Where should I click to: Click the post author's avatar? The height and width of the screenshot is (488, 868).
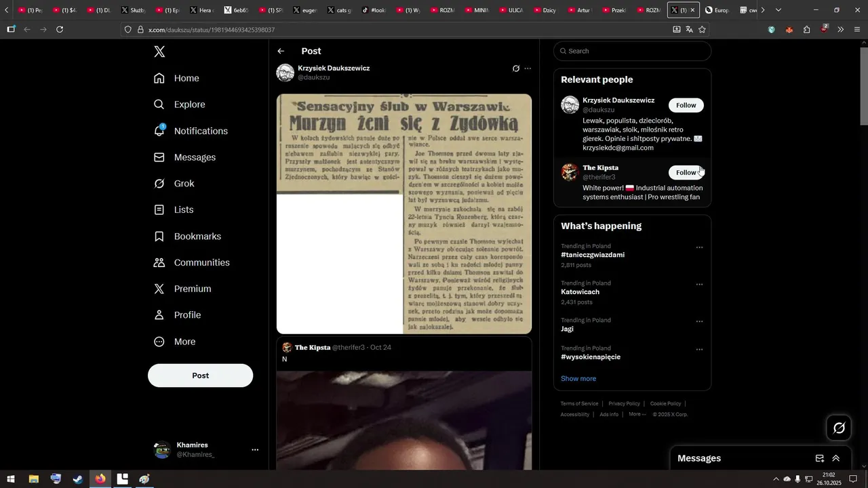pos(285,73)
